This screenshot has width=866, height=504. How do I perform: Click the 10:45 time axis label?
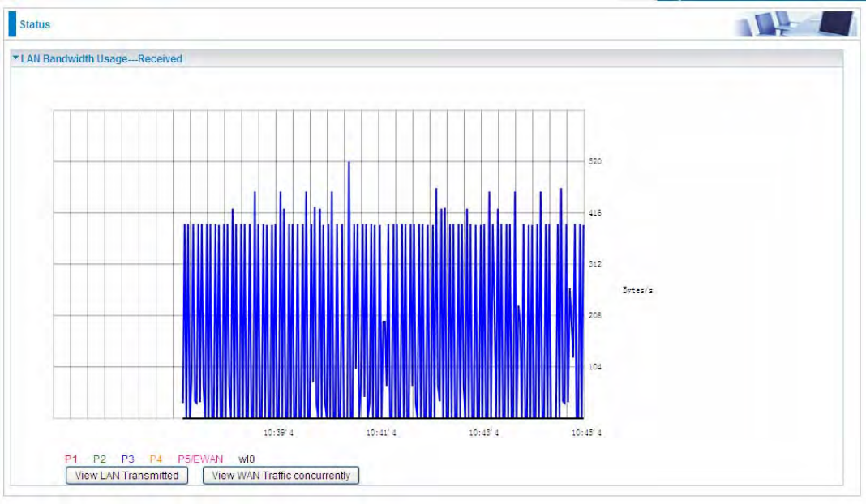586,433
